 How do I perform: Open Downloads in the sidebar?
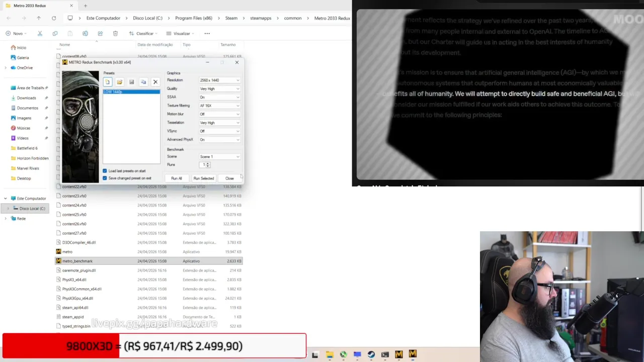click(x=26, y=98)
